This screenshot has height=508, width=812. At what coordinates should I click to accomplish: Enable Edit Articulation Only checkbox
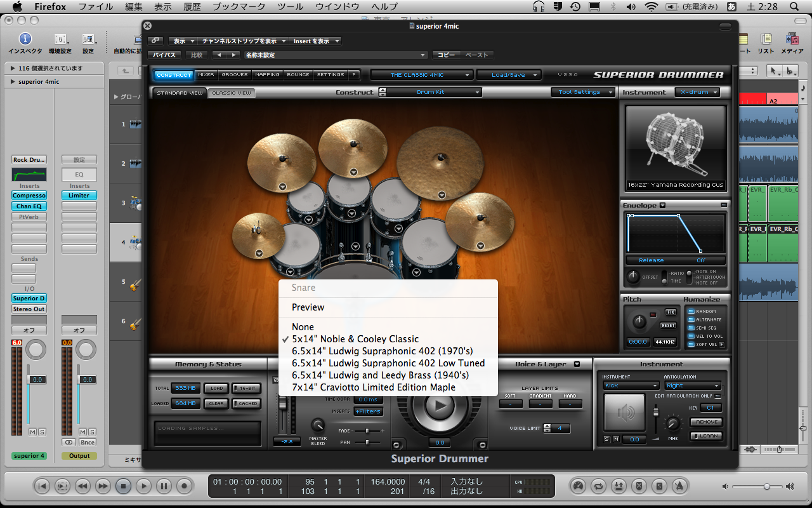[717, 396]
